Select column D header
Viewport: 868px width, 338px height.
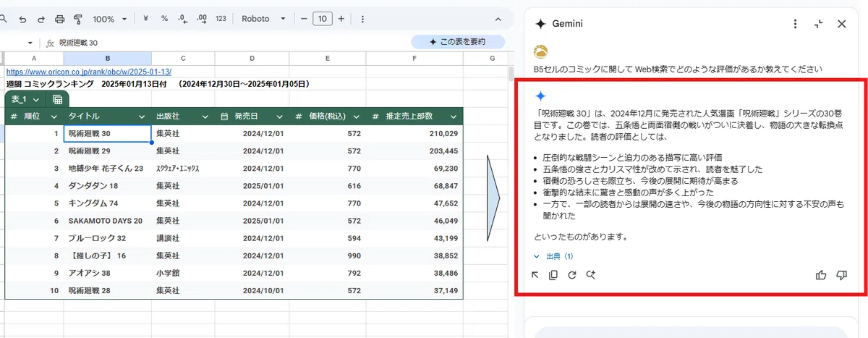252,58
